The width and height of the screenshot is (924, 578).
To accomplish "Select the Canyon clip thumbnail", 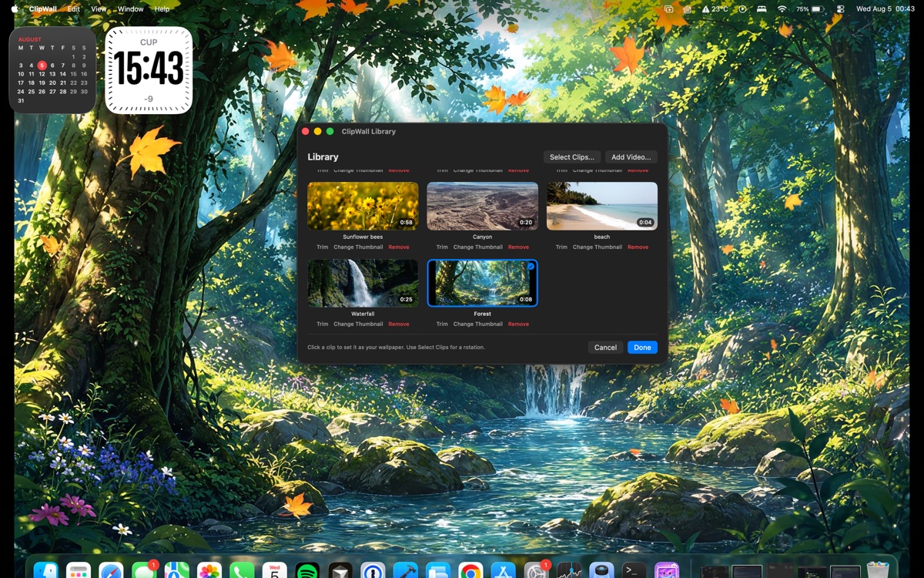I will pyautogui.click(x=482, y=206).
